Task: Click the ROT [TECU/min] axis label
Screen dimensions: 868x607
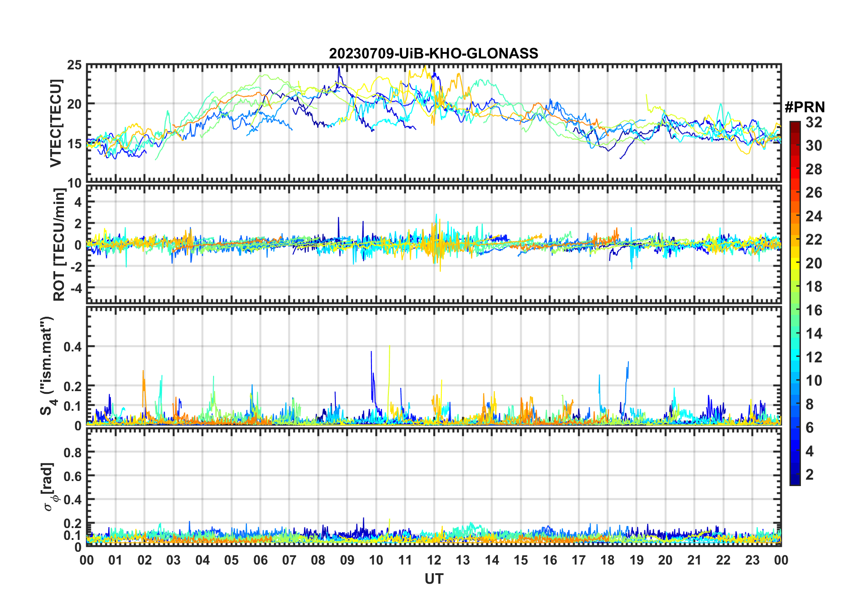Action: pyautogui.click(x=59, y=245)
